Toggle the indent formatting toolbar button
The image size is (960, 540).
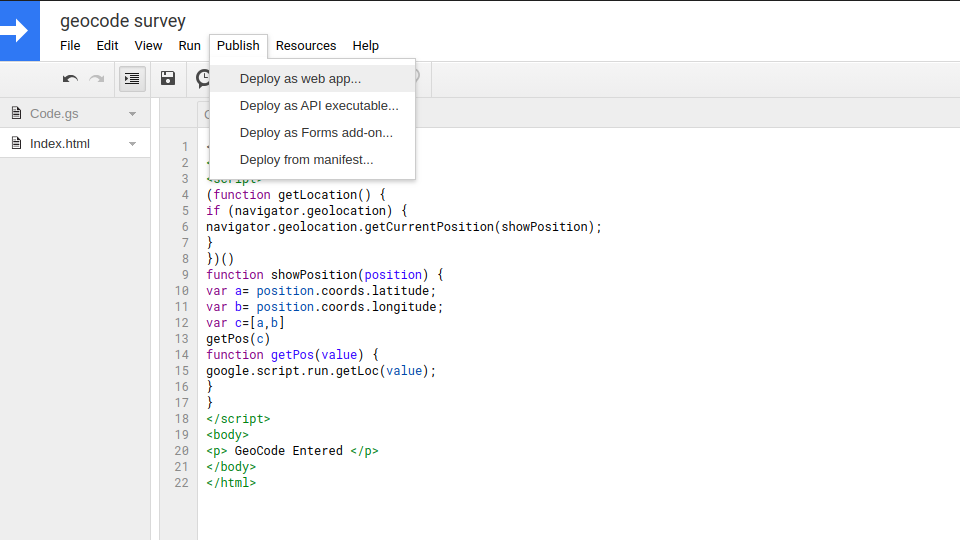click(x=132, y=78)
